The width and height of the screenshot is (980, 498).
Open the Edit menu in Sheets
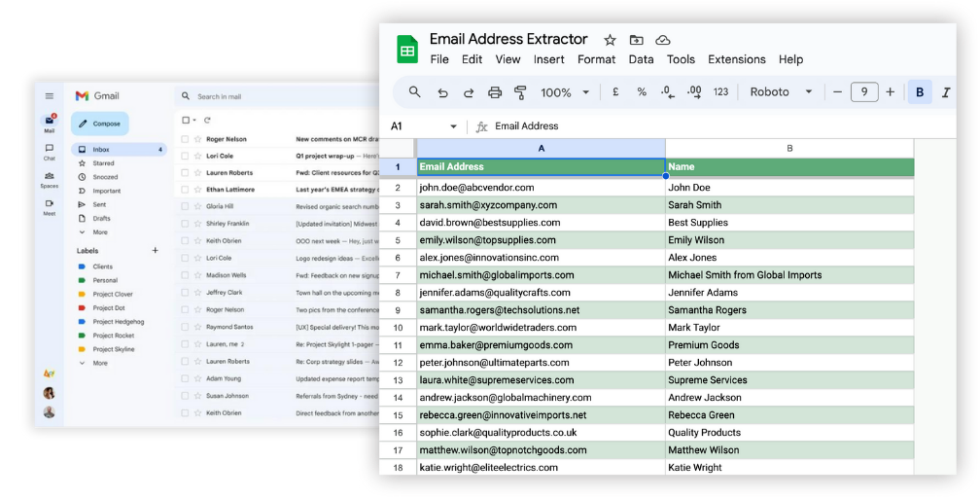472,59
